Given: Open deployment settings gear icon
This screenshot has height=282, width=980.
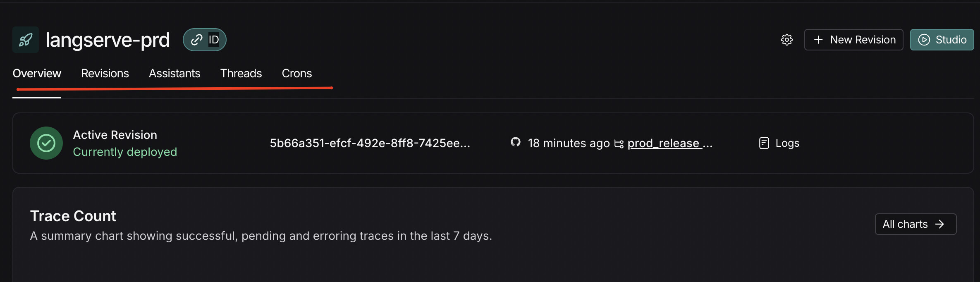Looking at the screenshot, I should click(x=787, y=40).
